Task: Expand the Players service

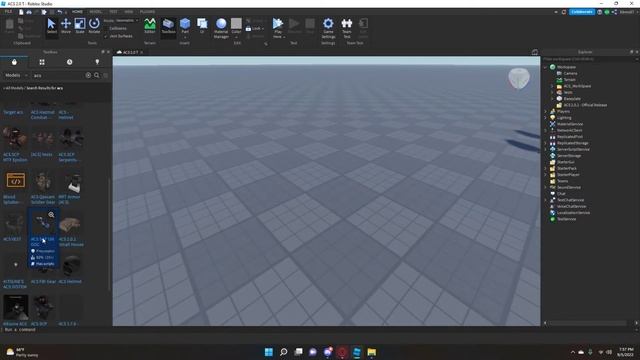Action: point(546,111)
